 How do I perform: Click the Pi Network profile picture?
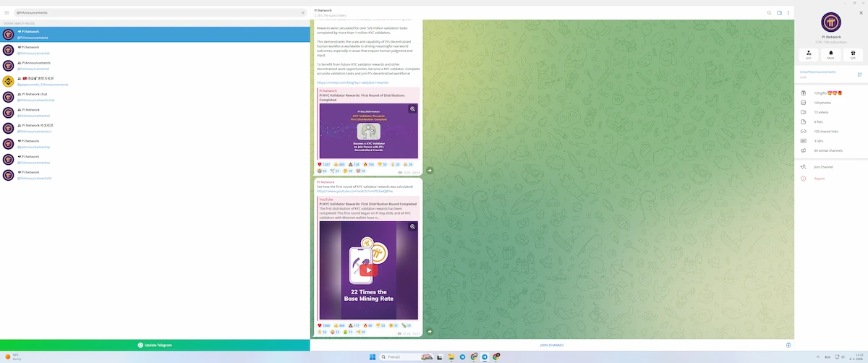831,22
